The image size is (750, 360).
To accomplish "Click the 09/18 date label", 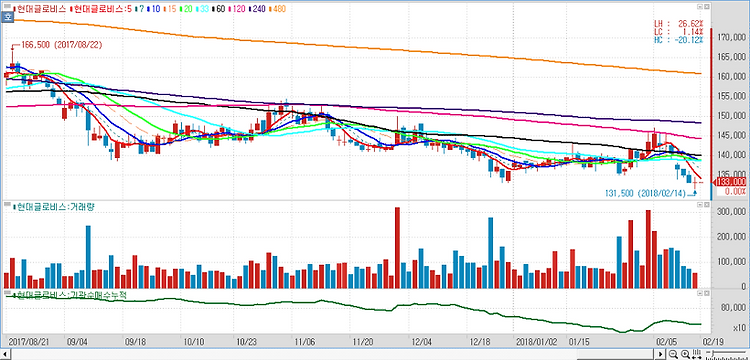I will pos(135,342).
